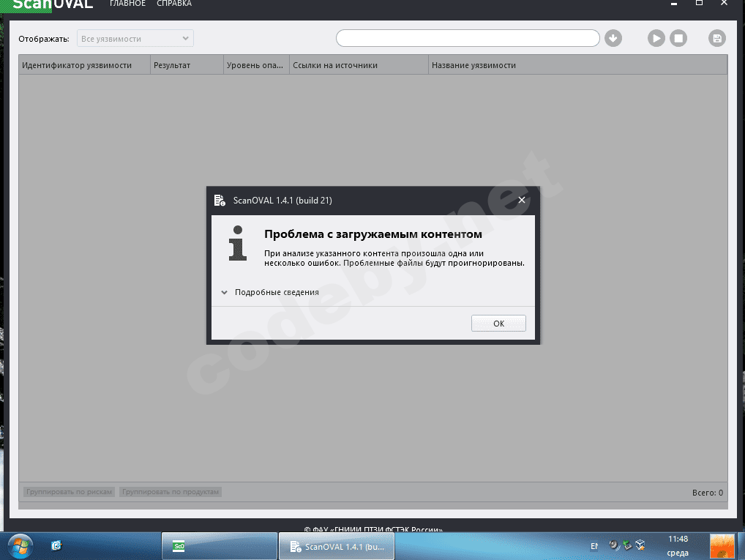Screen dimensions: 745x560
Task: Close the ScanOVAL error dialog
Action: tap(522, 200)
